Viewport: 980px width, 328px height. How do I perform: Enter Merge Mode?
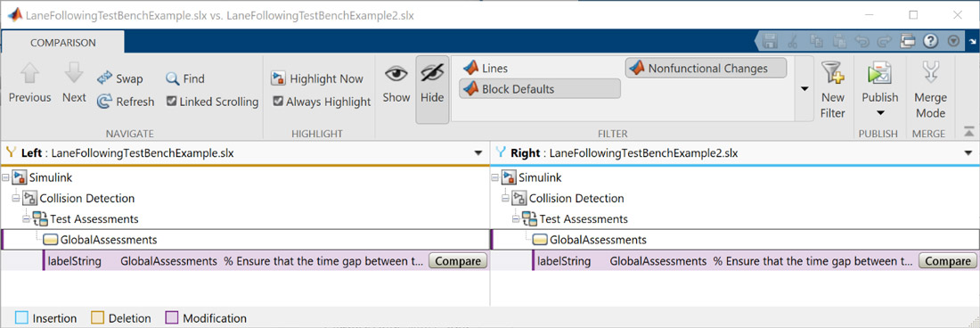(x=930, y=90)
